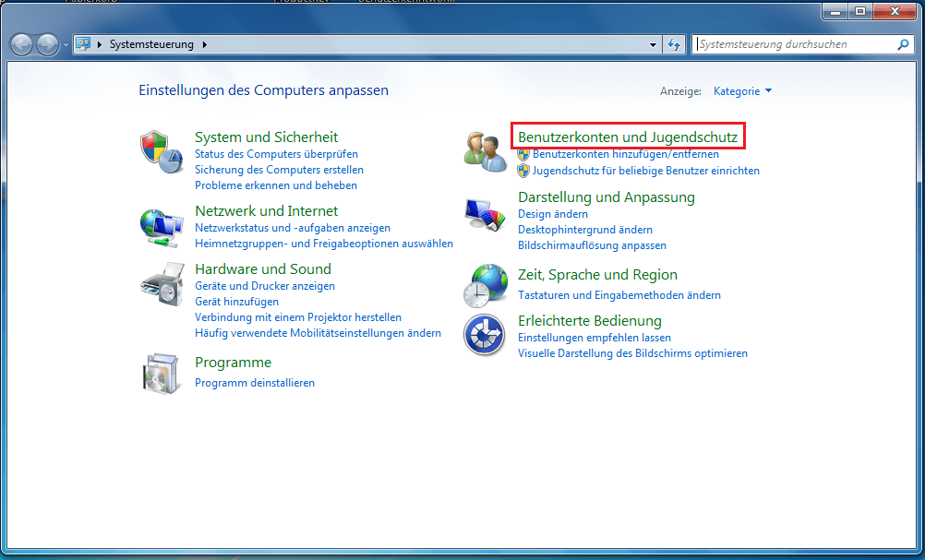Expand the address bar history dropdown arrow

(x=653, y=45)
